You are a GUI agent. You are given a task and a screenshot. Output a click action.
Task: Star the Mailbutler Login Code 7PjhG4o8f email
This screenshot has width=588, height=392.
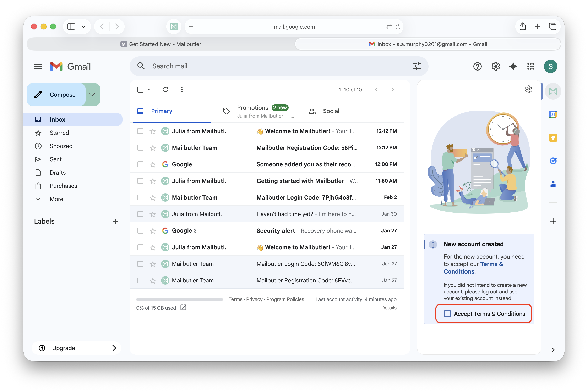pos(153,197)
